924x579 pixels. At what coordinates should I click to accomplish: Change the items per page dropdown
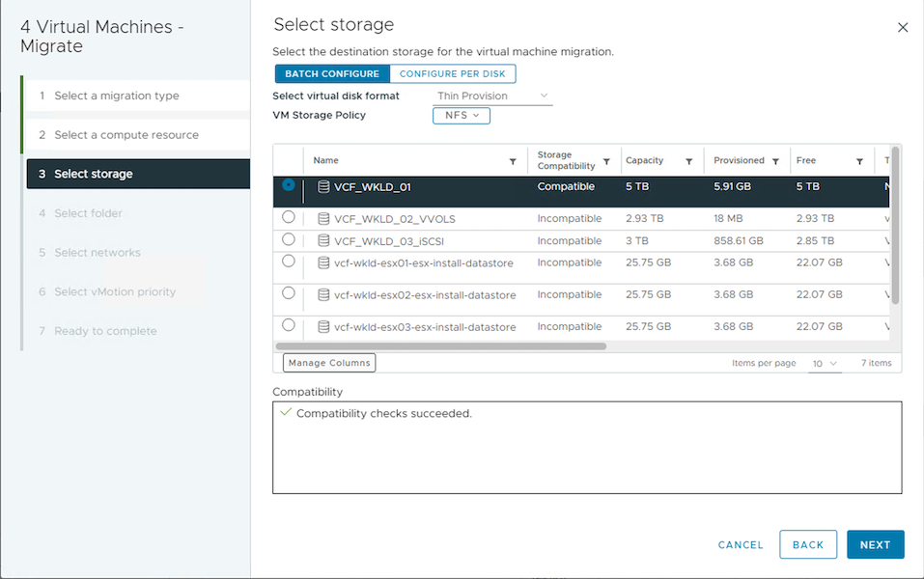coord(825,364)
